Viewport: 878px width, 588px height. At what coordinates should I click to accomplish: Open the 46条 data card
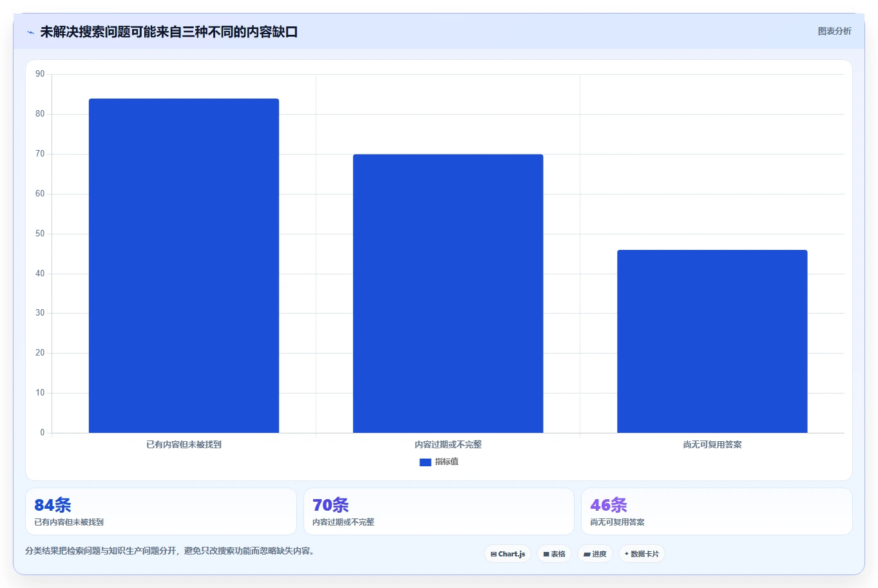click(716, 511)
